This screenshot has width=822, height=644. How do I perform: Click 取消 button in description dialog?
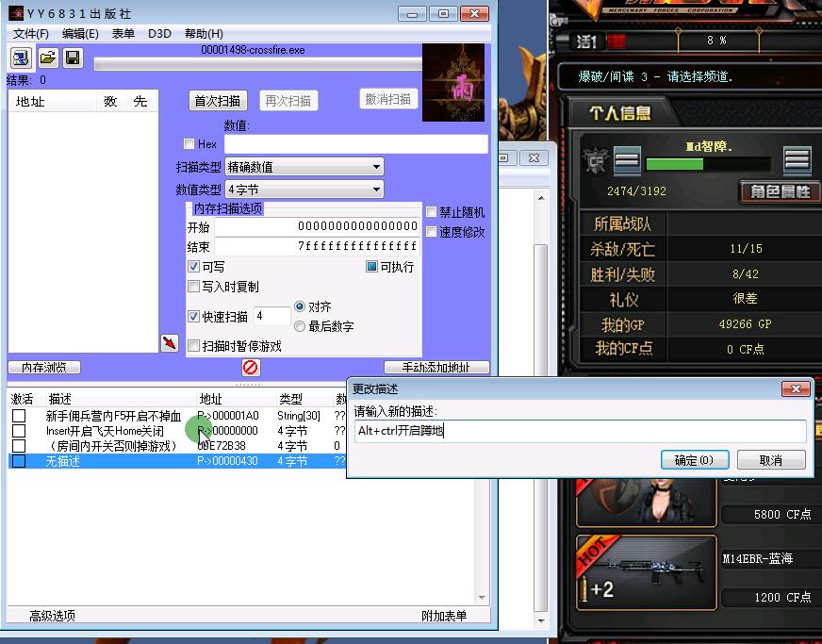click(771, 460)
